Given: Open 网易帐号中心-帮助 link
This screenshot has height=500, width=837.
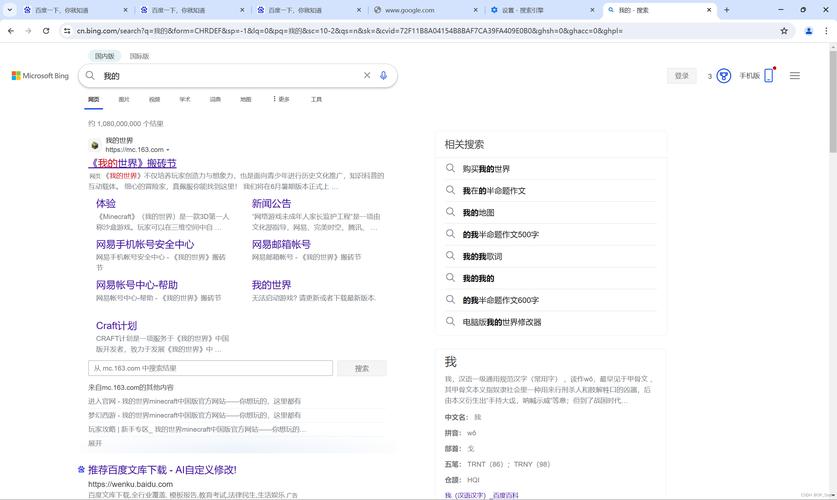Looking at the screenshot, I should 137,285.
